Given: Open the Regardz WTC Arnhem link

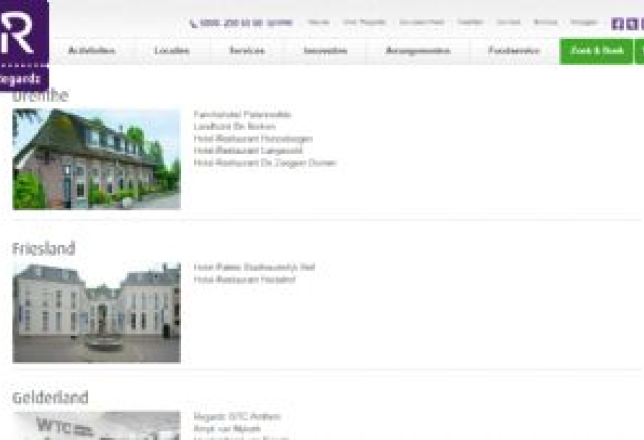Looking at the screenshot, I should point(237,417).
